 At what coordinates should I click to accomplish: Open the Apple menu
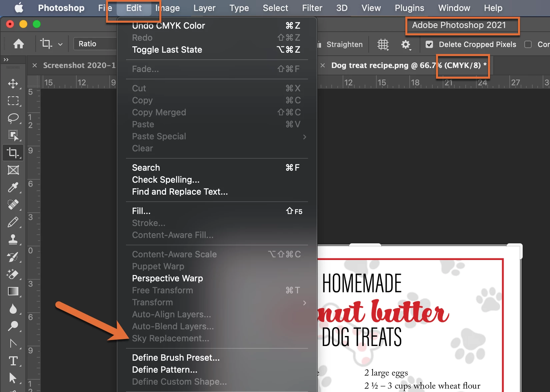(19, 8)
